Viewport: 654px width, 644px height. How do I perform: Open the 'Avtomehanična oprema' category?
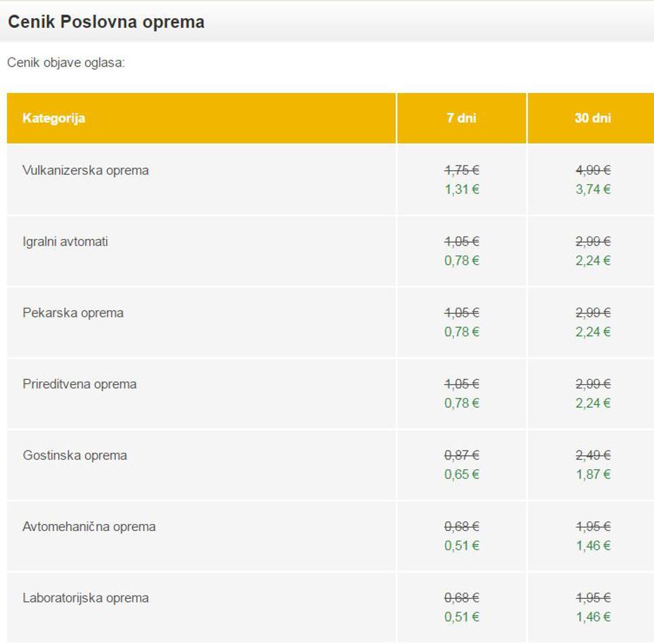tap(89, 527)
